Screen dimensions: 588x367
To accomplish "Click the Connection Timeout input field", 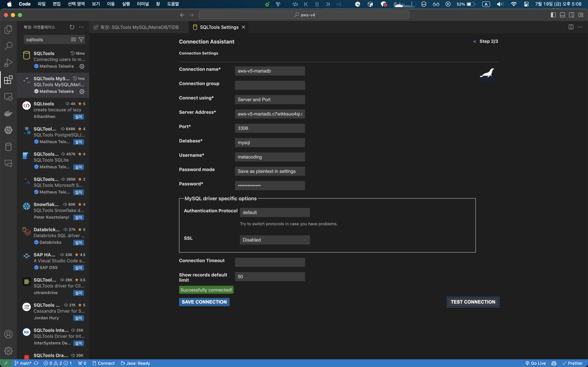I will 270,262.
